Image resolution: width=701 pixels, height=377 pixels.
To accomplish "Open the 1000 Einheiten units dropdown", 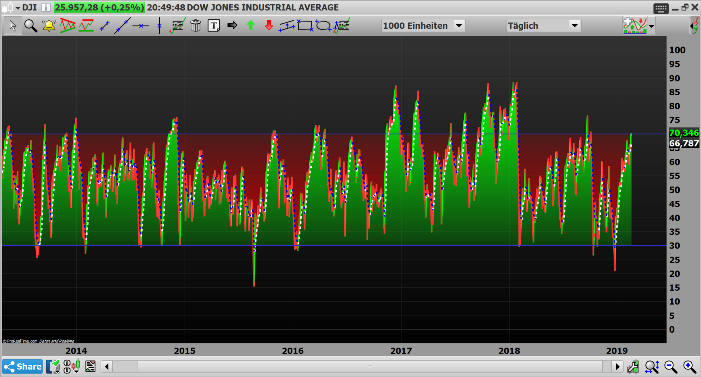I will [423, 26].
